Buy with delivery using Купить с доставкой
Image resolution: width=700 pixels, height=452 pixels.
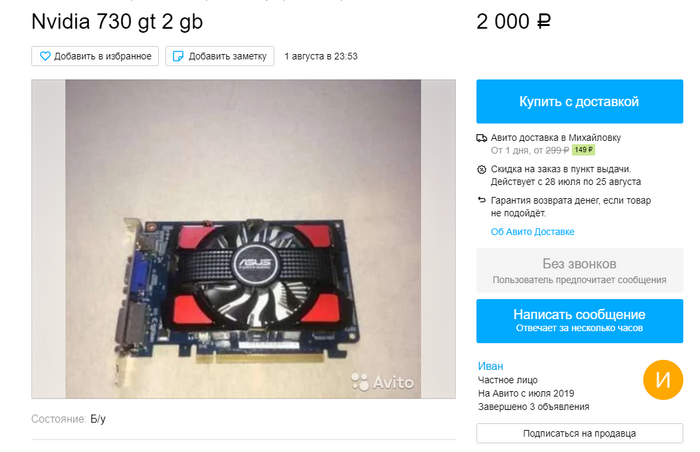pos(579,101)
